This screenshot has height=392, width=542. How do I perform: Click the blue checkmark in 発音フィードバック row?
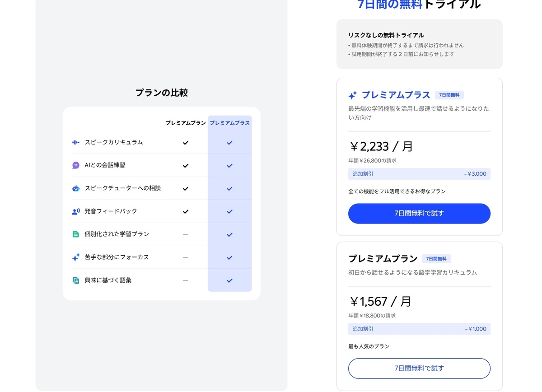229,212
